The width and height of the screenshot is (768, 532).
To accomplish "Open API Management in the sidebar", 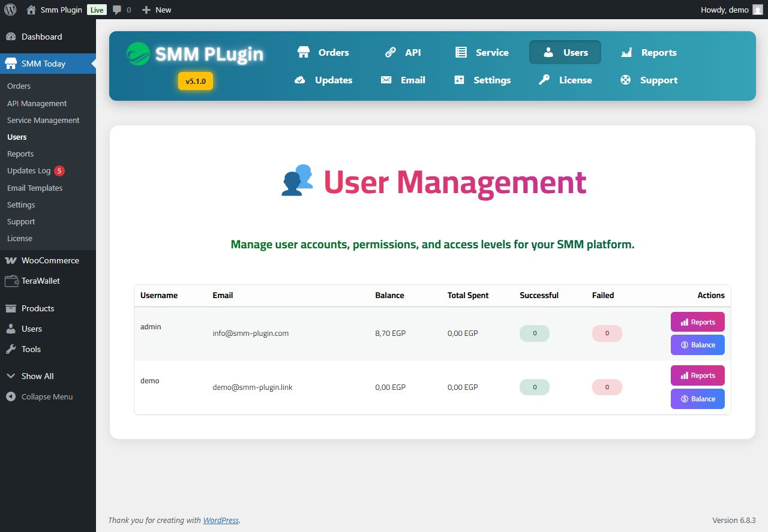I will pos(37,103).
